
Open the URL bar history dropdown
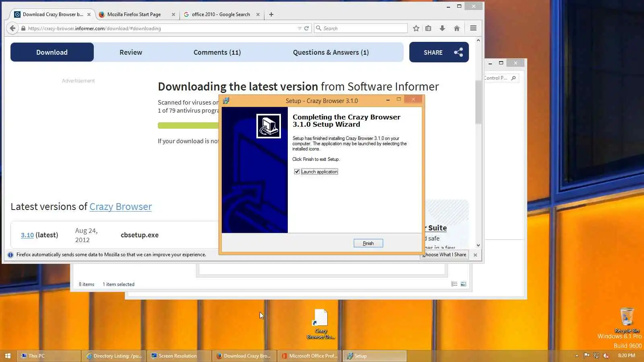pyautogui.click(x=299, y=29)
